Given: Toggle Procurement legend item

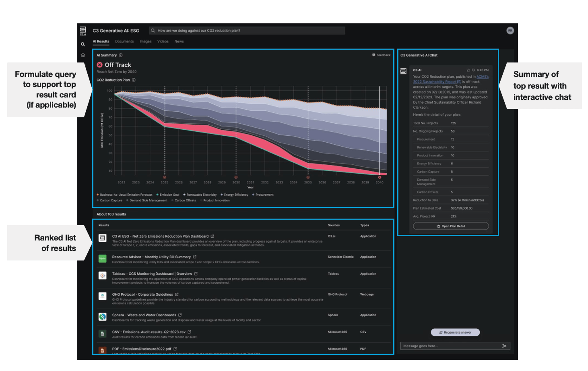Looking at the screenshot, I should (263, 195).
